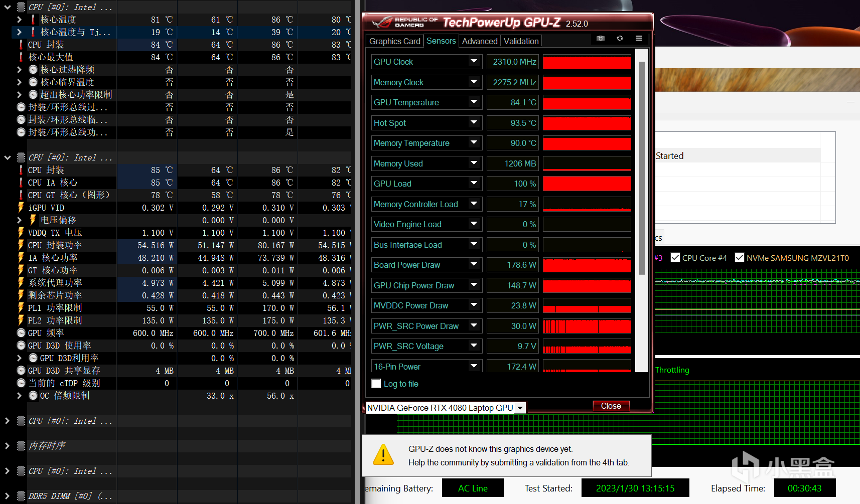Screen dimensions: 860x504
Task: Click the lightning icon beside iGPU VID
Action: pyautogui.click(x=21, y=208)
